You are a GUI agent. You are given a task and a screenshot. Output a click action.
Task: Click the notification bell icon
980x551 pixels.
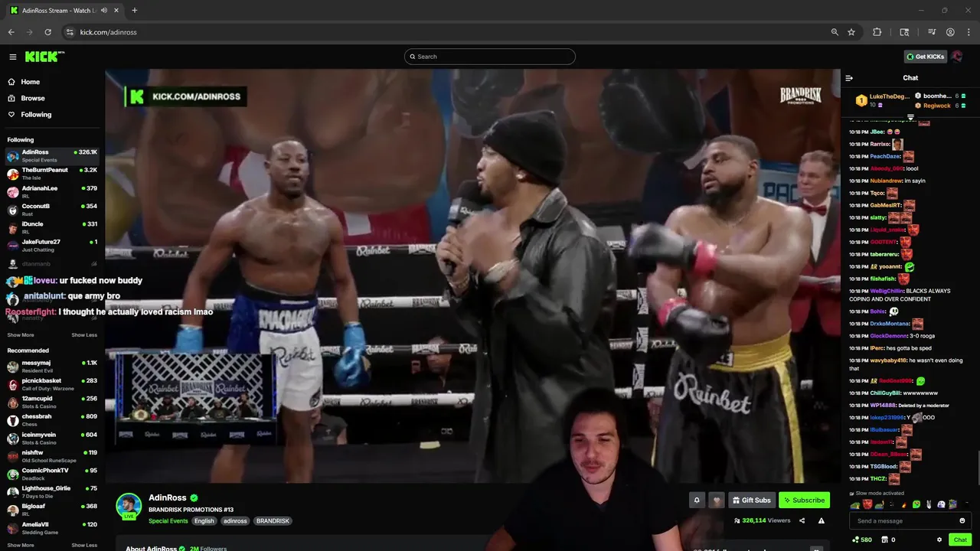[x=697, y=500]
